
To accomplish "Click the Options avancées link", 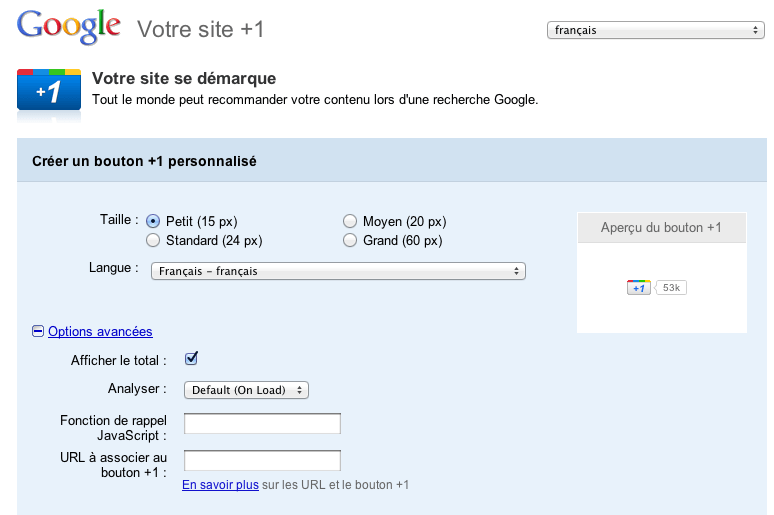I will coord(100,331).
